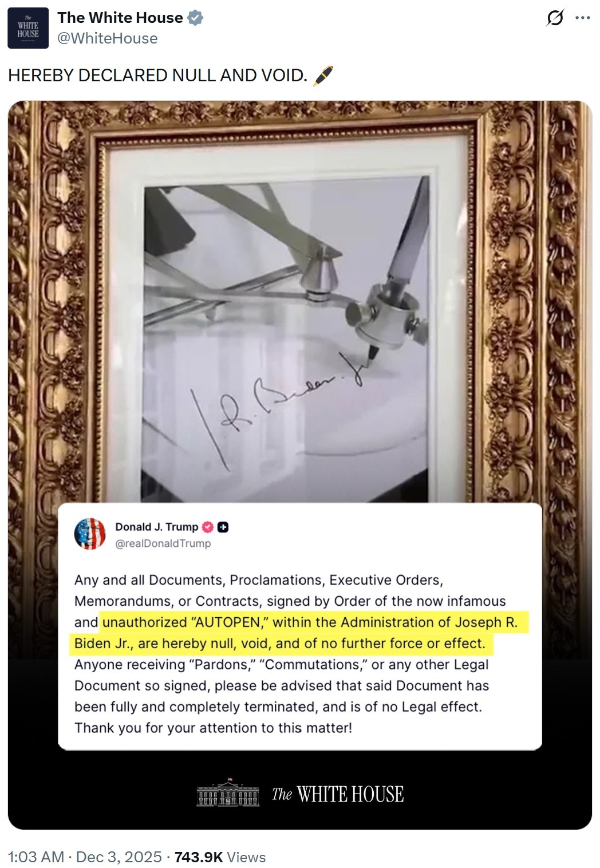Click the @realDonaldTrump handle
Viewport: 600px width, 868px height.
pos(163,543)
